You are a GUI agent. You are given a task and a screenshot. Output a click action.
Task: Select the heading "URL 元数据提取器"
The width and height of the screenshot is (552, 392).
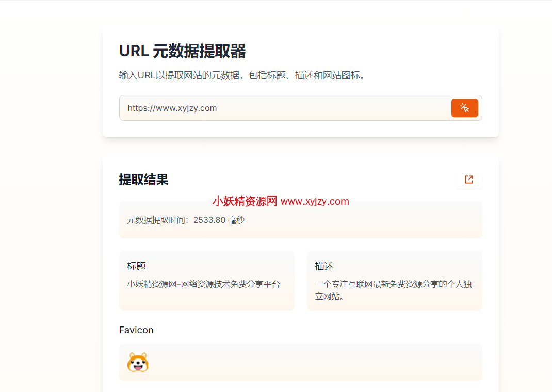182,51
